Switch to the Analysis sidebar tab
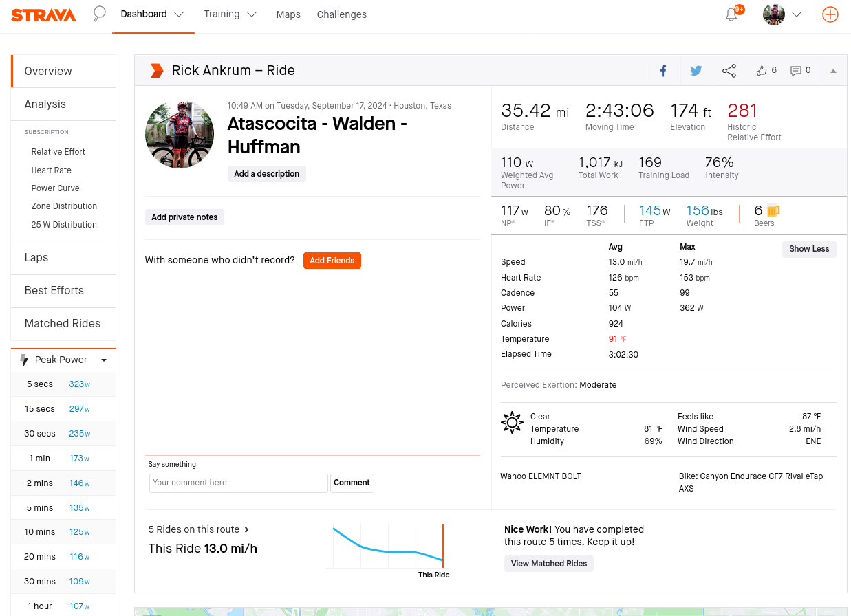 coord(45,104)
